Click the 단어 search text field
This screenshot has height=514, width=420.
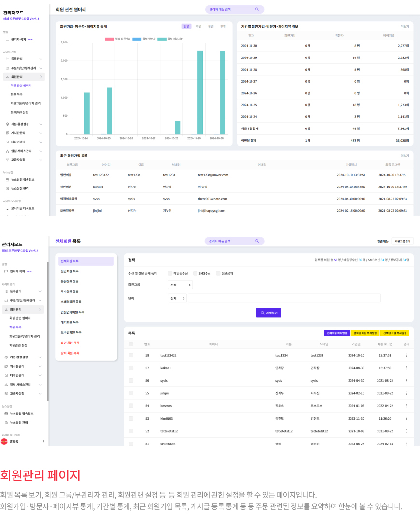284,298
